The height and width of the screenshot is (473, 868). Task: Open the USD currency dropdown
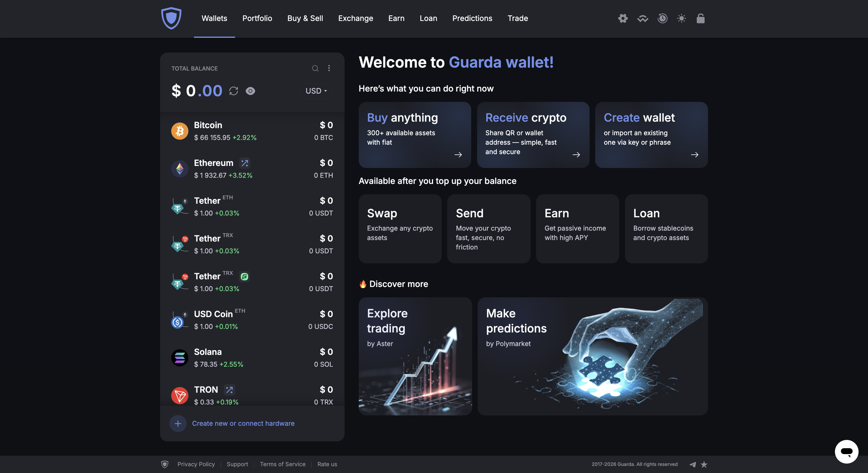tap(316, 91)
